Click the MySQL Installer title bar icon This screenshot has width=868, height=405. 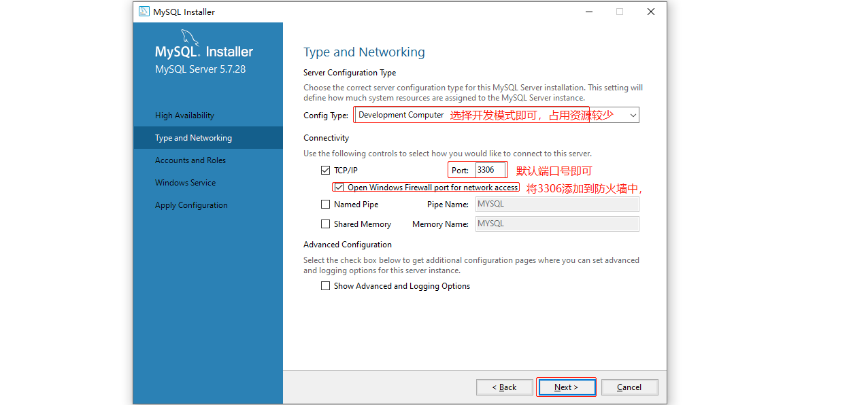coord(144,12)
